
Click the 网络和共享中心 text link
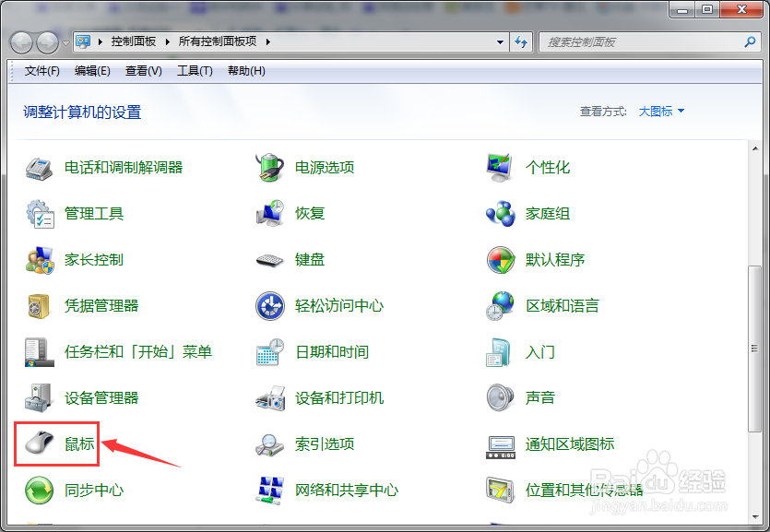(x=347, y=491)
